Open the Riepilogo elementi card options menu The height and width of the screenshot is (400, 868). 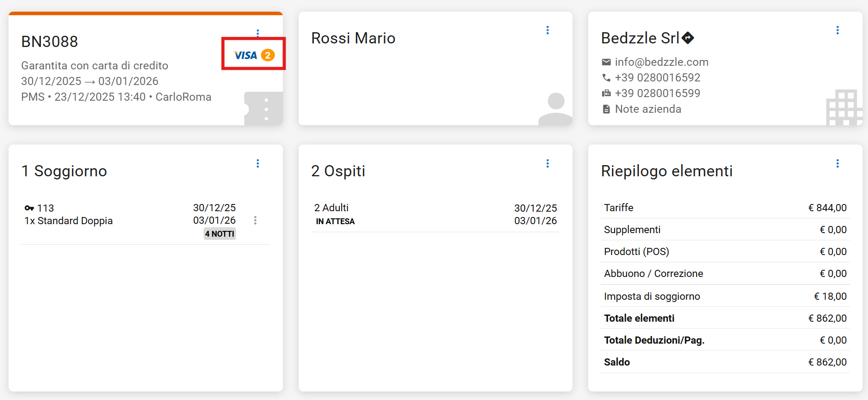coord(837,163)
